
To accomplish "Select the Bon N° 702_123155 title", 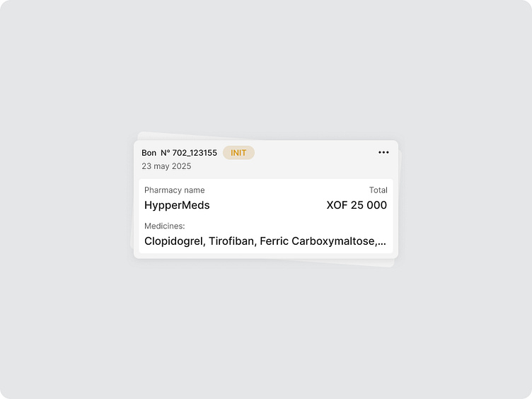I will coord(179,153).
